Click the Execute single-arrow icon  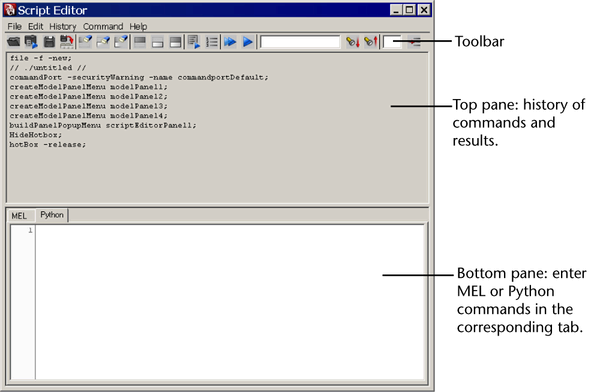pyautogui.click(x=248, y=41)
